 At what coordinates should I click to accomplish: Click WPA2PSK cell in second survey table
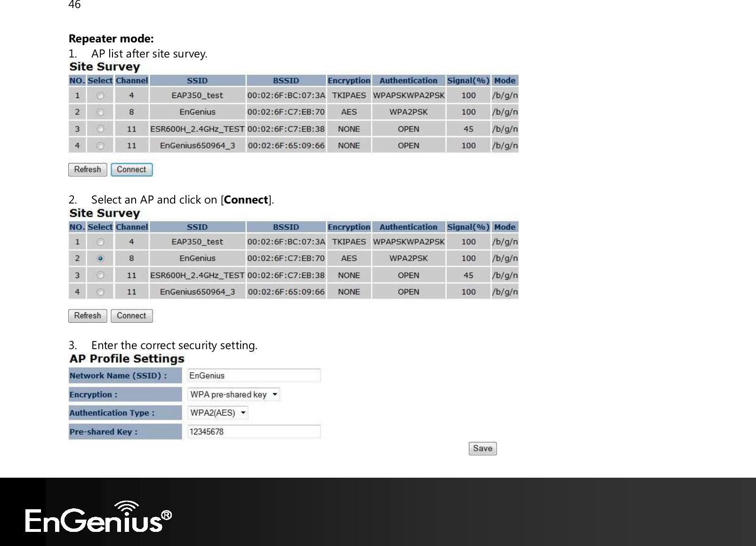tap(409, 259)
